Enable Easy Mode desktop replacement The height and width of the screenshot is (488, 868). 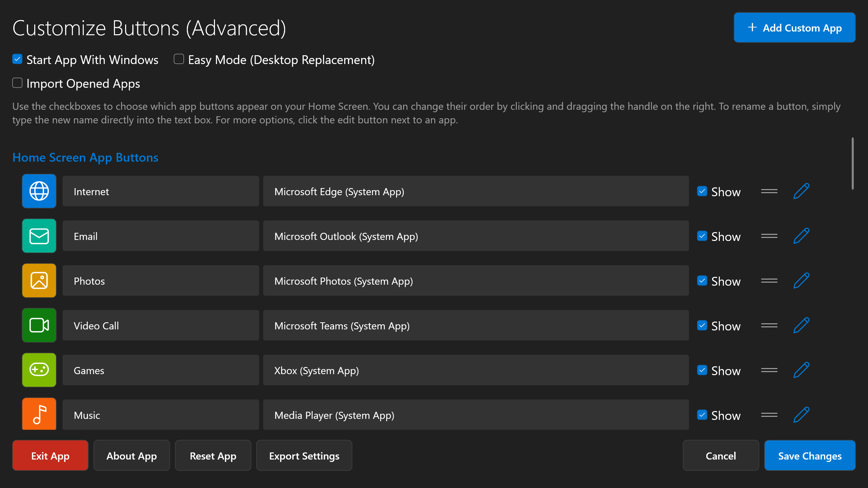point(179,59)
